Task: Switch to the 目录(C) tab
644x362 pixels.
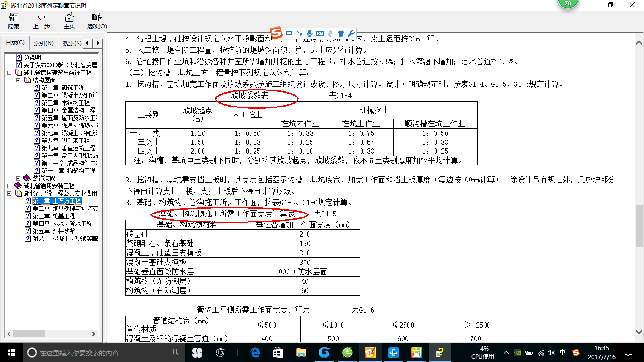Action: coord(15,43)
